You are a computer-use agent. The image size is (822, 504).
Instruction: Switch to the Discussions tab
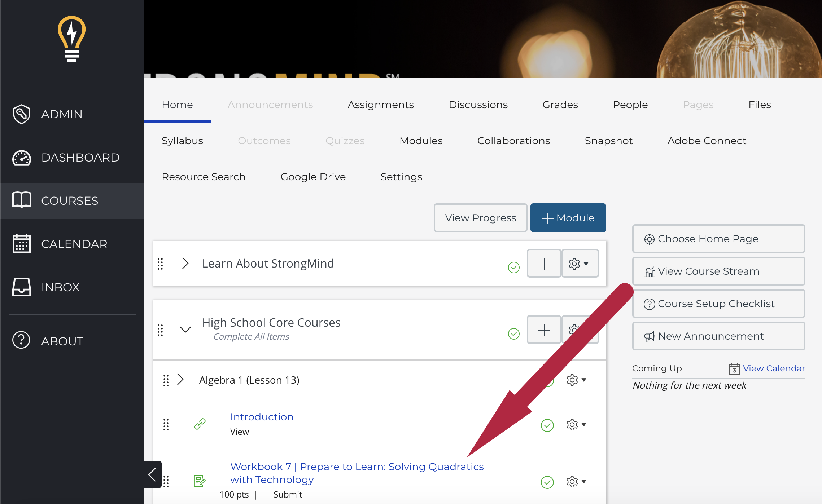coord(478,105)
